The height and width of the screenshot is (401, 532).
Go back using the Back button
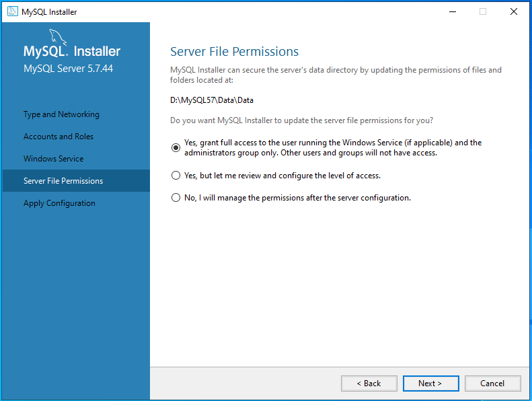pyautogui.click(x=369, y=384)
